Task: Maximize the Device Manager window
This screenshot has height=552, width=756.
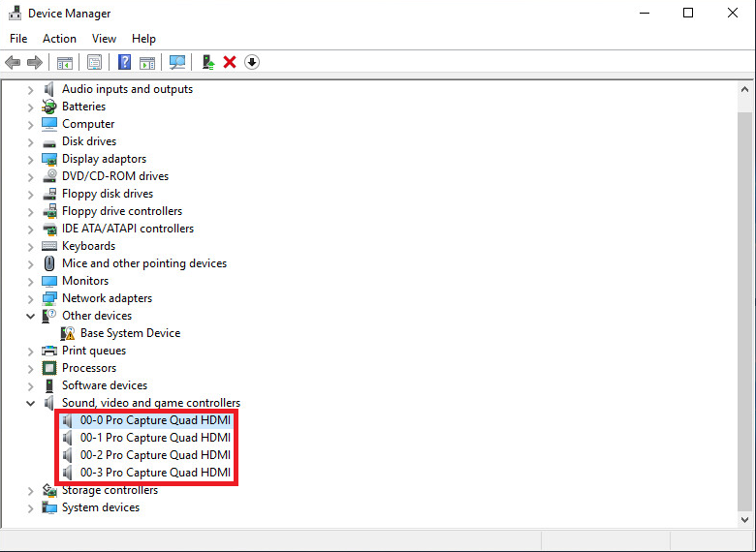Action: [x=688, y=13]
